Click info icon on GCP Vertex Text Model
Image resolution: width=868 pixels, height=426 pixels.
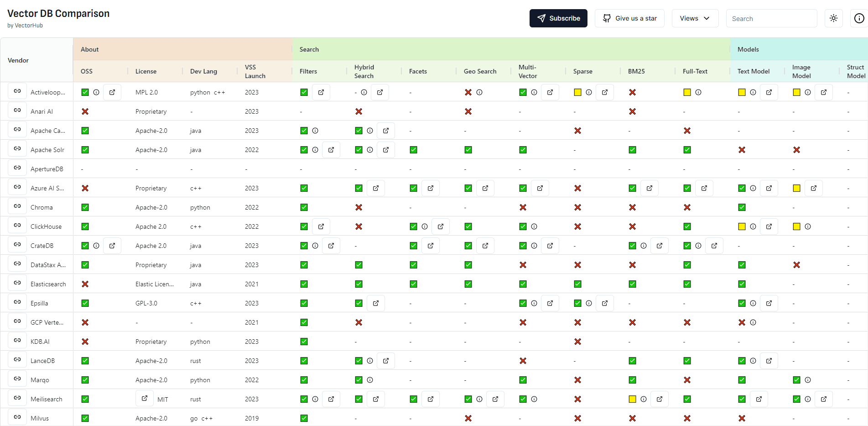pyautogui.click(x=753, y=322)
